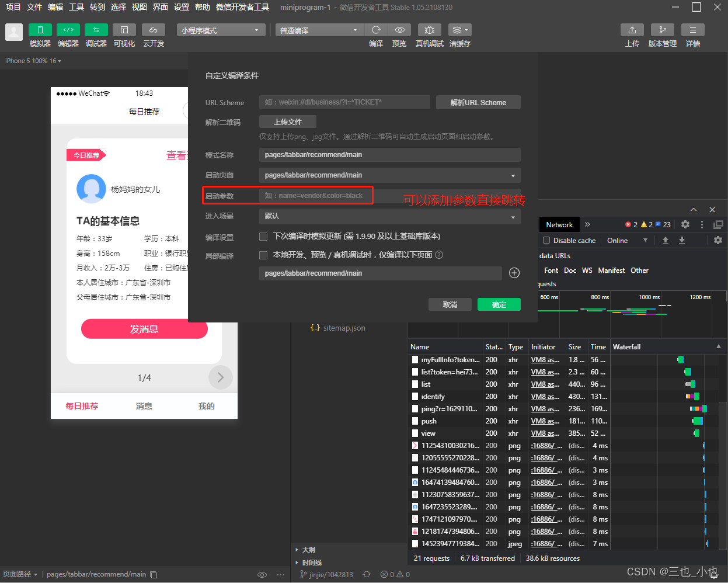Enable simulate update on next compile

(x=263, y=237)
